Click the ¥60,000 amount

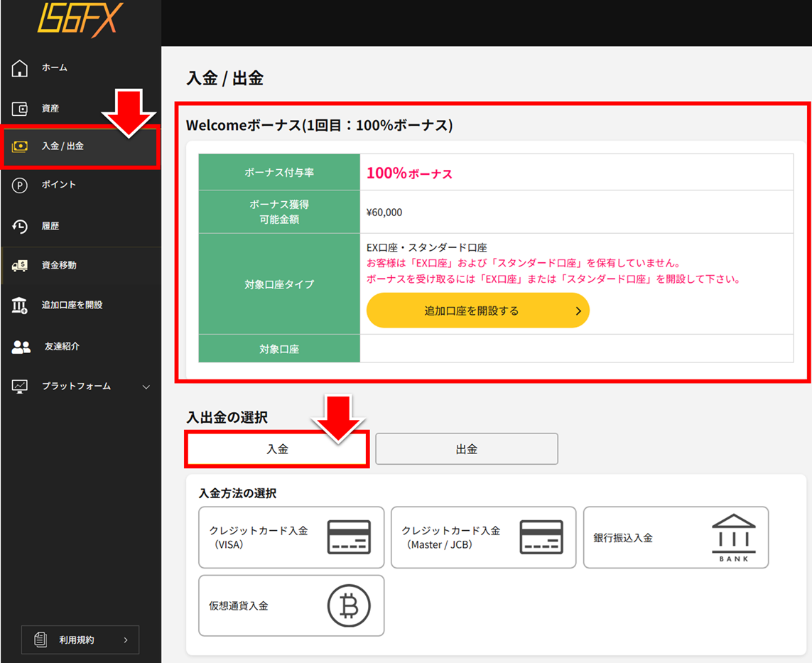pos(384,212)
